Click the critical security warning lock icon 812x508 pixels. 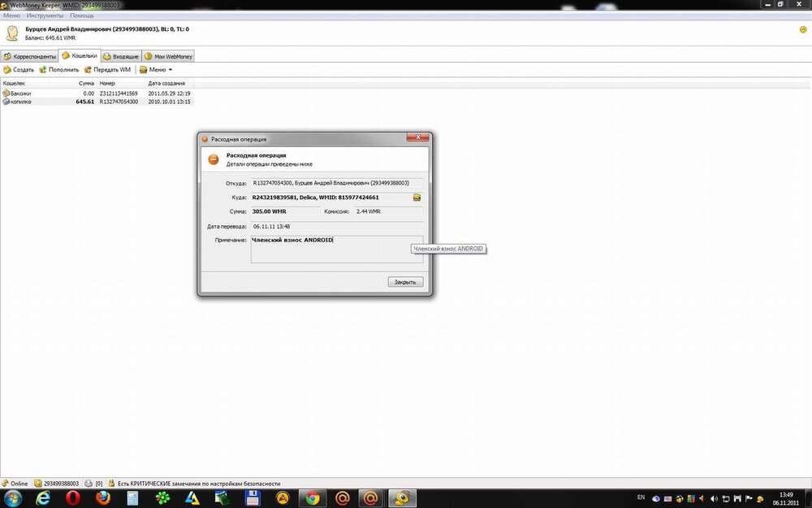tap(111, 484)
